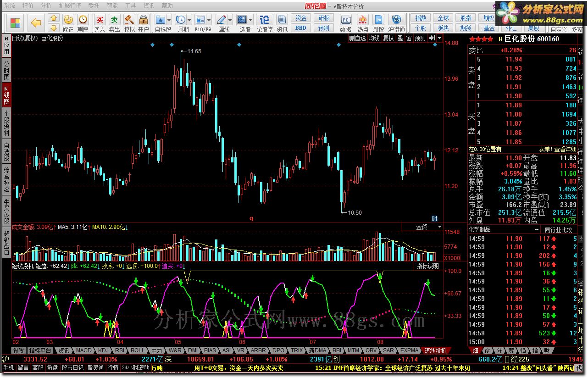Expand the 画线 dropdown arrow

(231, 20)
